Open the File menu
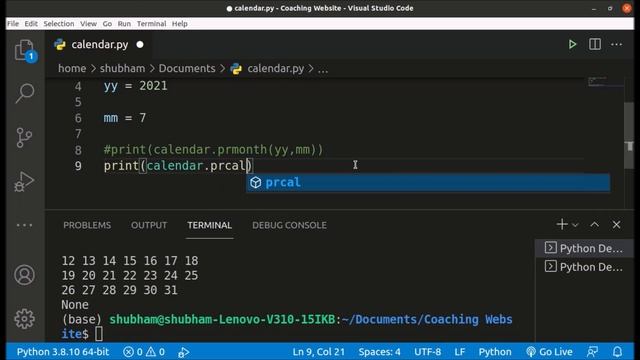Image resolution: width=640 pixels, height=360 pixels. (x=13, y=24)
